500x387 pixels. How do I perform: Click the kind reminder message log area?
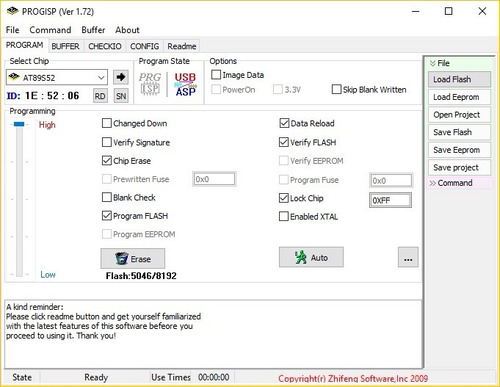[x=213, y=334]
